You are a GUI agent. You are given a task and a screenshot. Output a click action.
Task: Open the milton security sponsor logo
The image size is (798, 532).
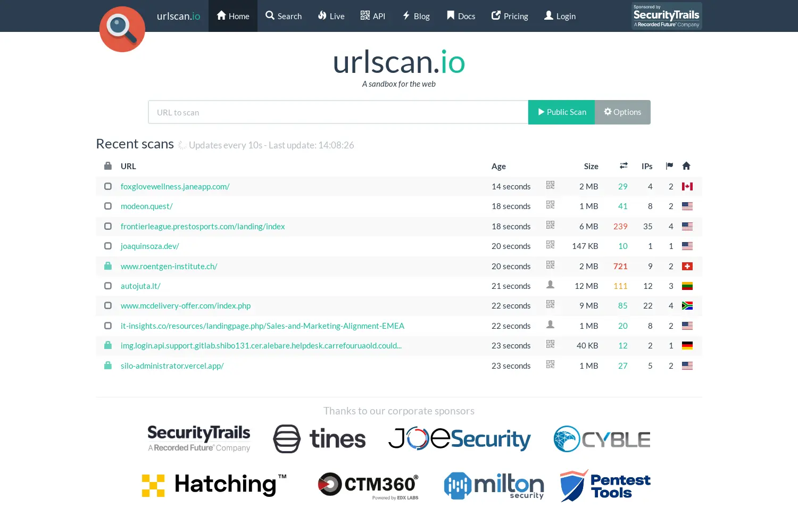pos(494,486)
